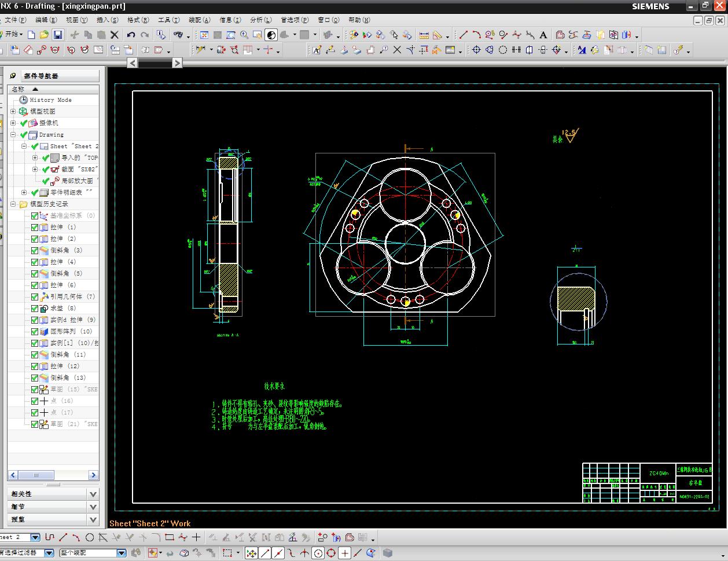Click the section view icon in drawing toolbar
This screenshot has width=728, height=561.
pyautogui.click(x=55, y=50)
